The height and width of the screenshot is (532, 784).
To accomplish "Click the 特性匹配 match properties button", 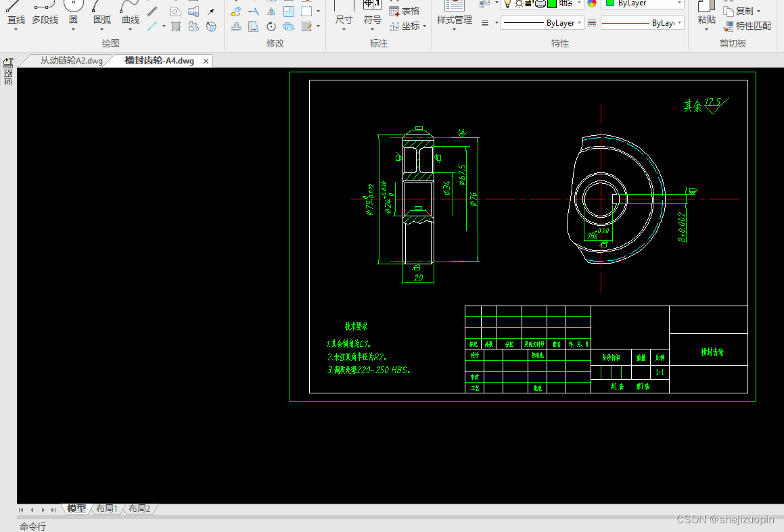I will (x=747, y=26).
